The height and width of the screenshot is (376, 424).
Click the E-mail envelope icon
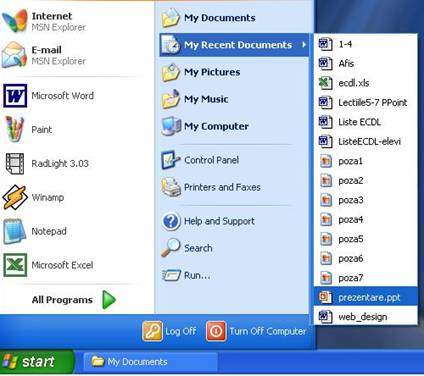point(14,55)
